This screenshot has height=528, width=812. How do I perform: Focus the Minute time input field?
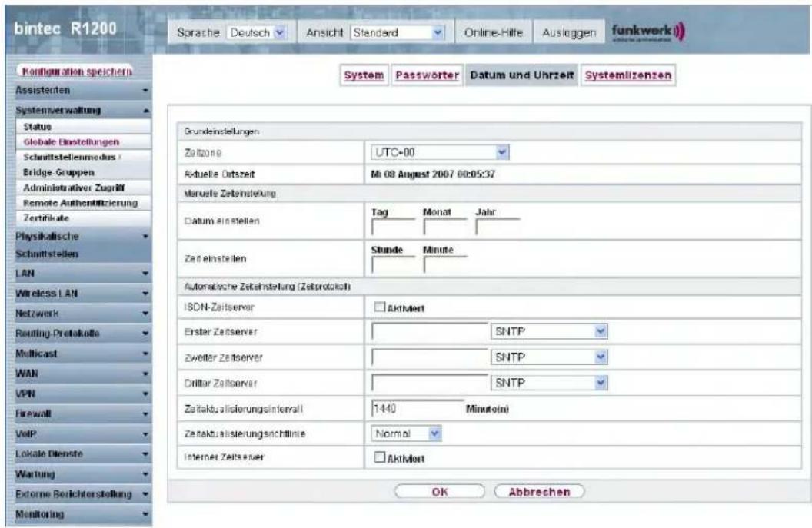[x=445, y=264]
